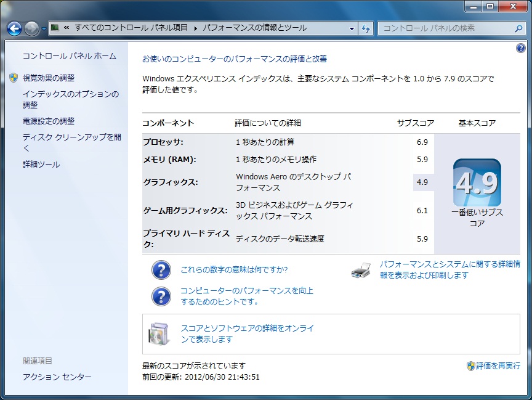The height and width of the screenshot is (400, 532).
Task: Open ディスク クリーンアップを開く link
Action: (72, 142)
